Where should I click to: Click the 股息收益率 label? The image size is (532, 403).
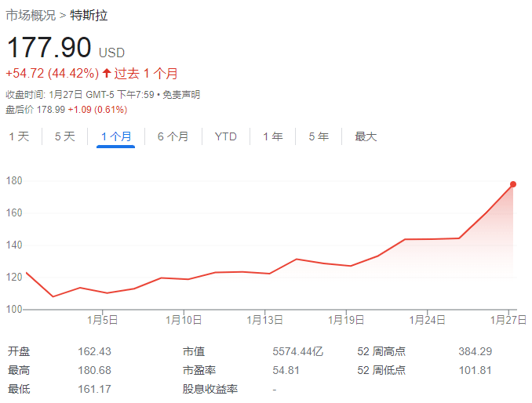coord(210,389)
